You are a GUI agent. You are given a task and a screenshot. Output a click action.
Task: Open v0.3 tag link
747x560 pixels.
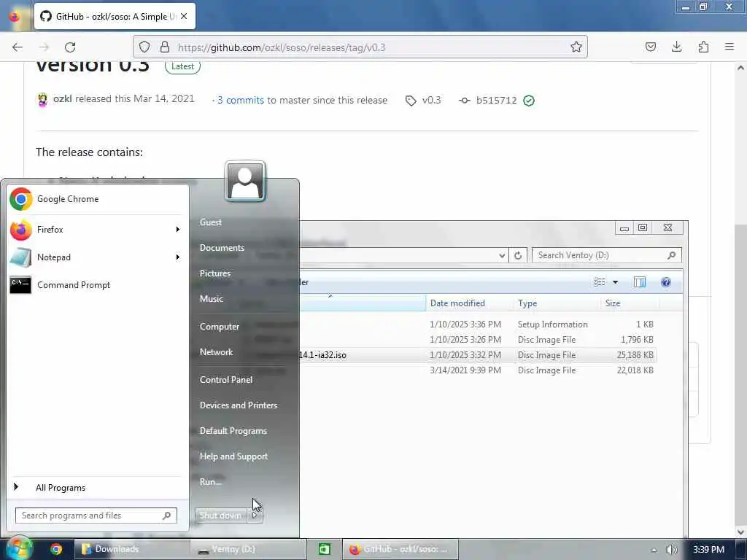[432, 100]
